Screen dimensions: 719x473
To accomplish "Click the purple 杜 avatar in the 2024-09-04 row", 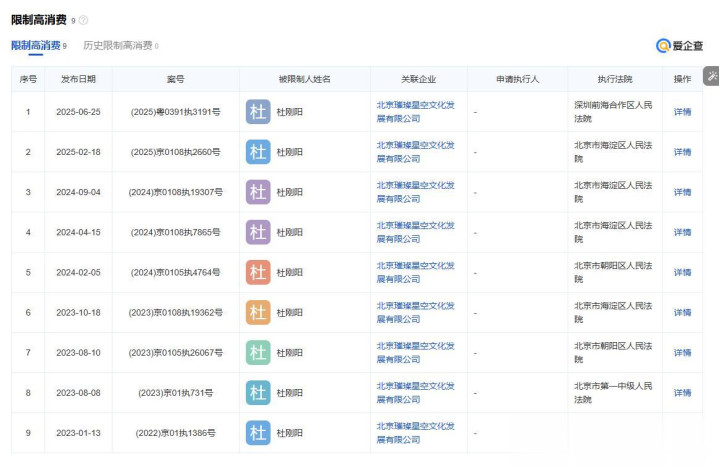I will [x=258, y=192].
